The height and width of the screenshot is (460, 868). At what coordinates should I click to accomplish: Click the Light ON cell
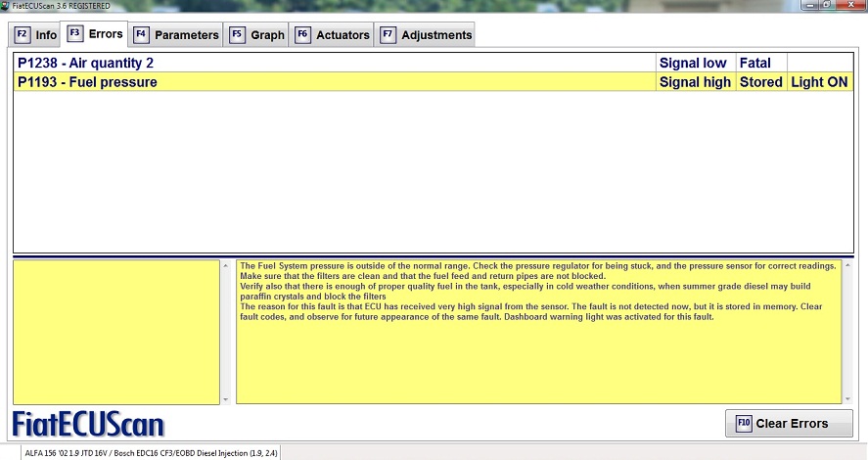(819, 82)
